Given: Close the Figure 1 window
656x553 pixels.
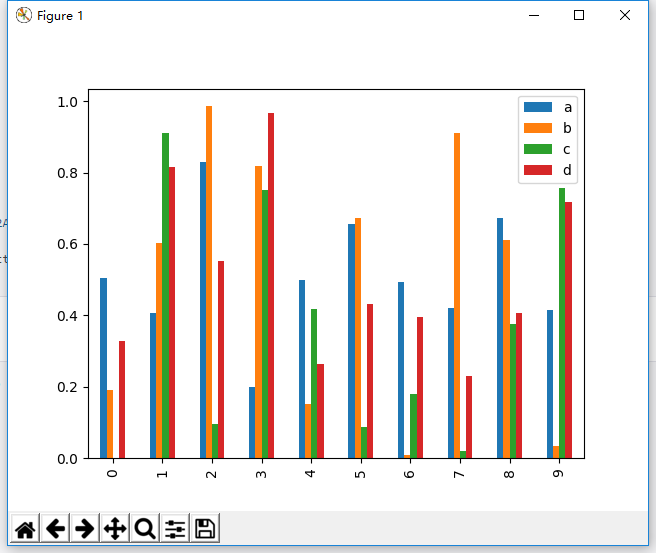Looking at the screenshot, I should tap(625, 15).
